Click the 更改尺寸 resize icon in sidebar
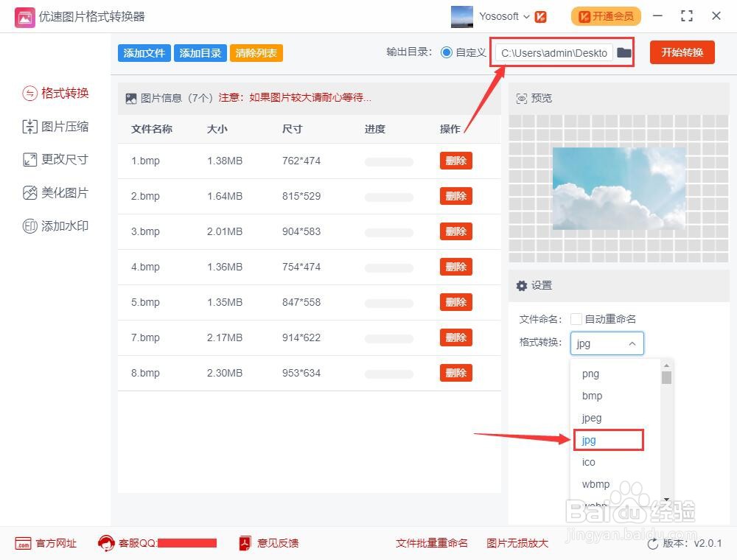The image size is (737, 560). click(29, 160)
